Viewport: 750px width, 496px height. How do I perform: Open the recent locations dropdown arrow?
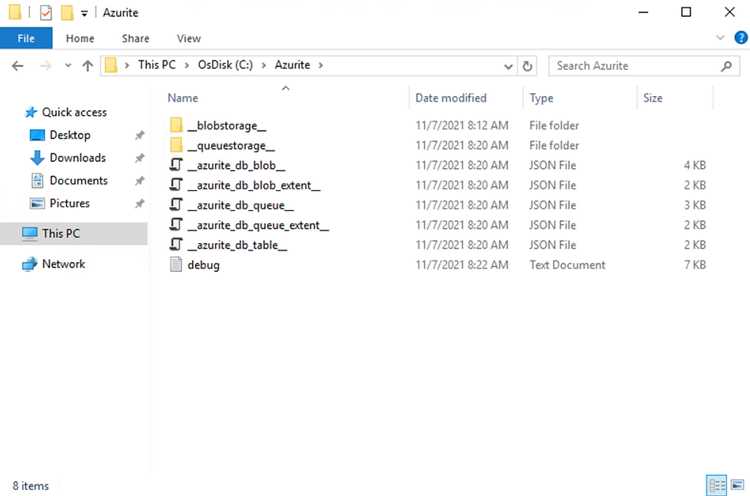(x=68, y=66)
